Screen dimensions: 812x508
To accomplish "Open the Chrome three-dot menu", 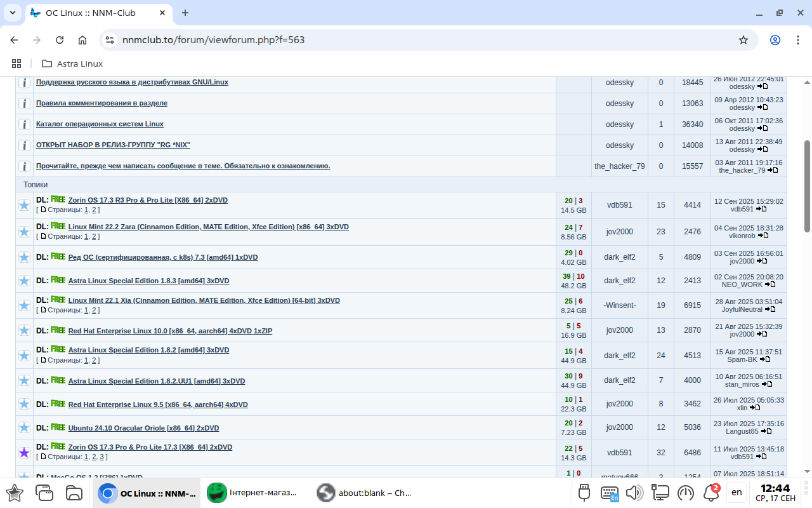I will [797, 40].
